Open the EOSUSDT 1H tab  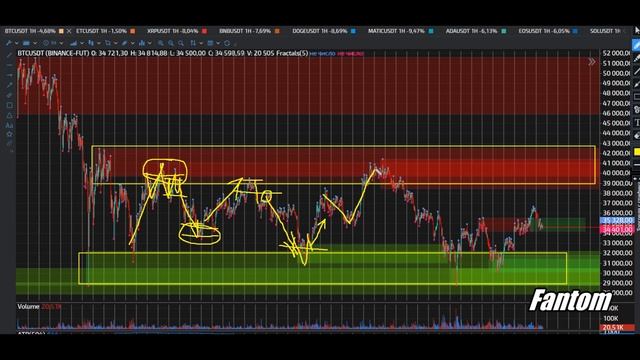click(x=544, y=31)
